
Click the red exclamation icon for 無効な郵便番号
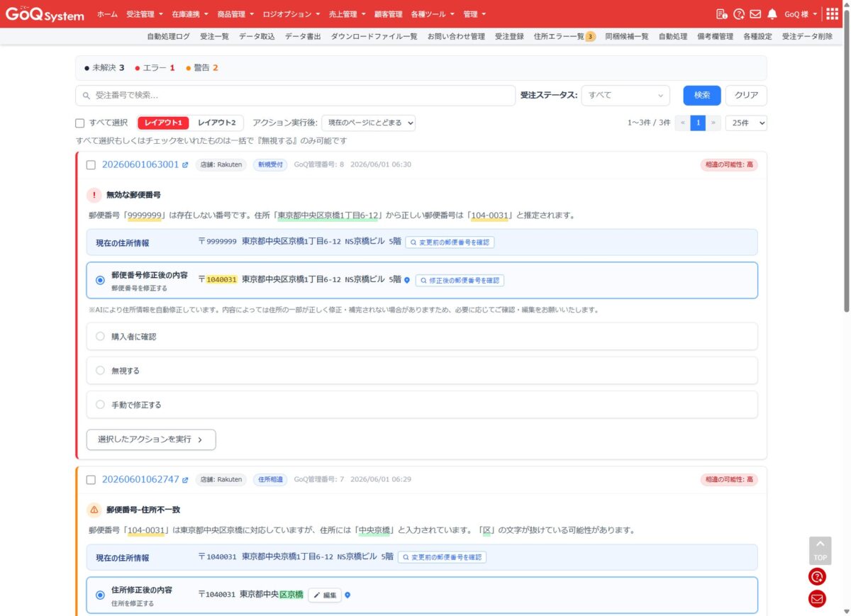click(94, 195)
